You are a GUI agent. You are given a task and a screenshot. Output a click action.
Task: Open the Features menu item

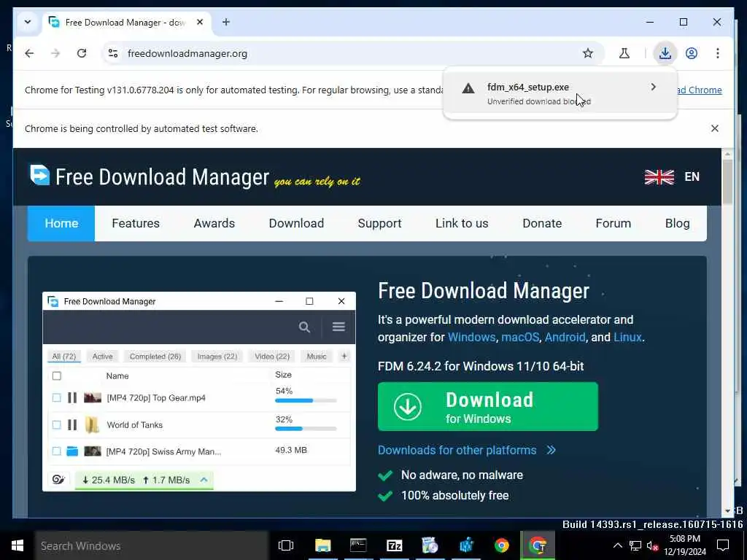(136, 223)
